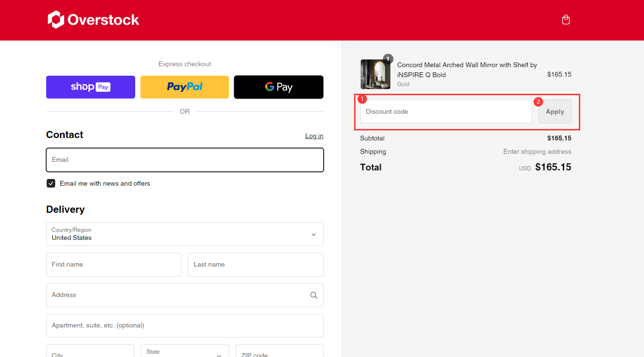Screen dimensions: 644x357
Task: Click the Overstock logo
Action: click(x=93, y=20)
